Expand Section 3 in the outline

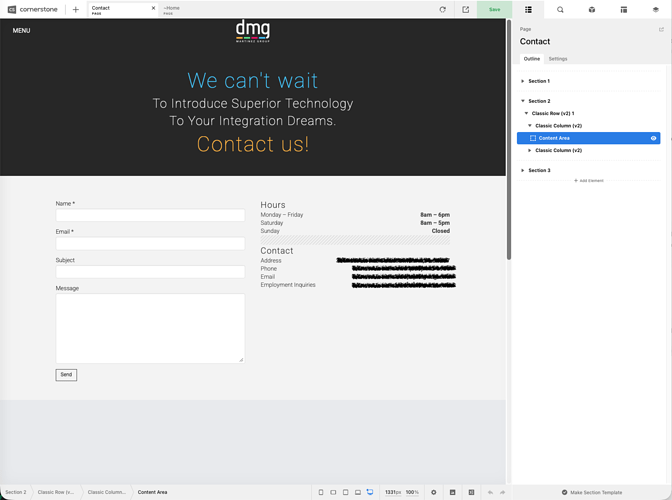522,171
